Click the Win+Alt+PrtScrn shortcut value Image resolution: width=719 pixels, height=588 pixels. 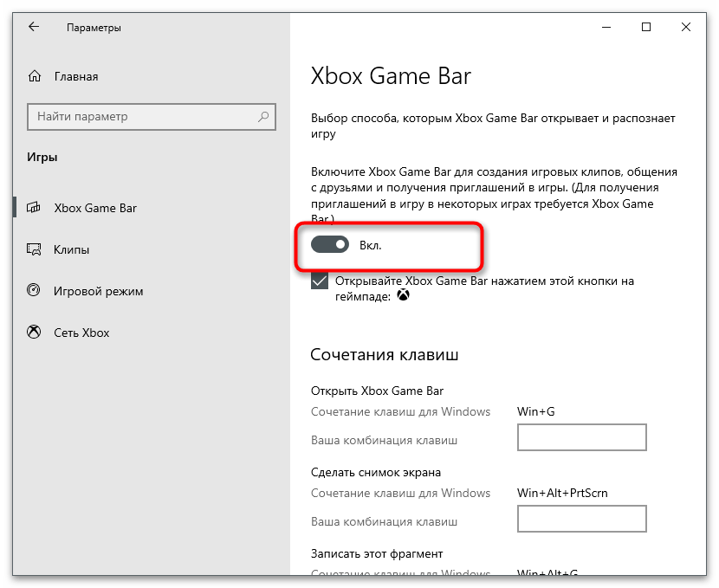click(562, 493)
